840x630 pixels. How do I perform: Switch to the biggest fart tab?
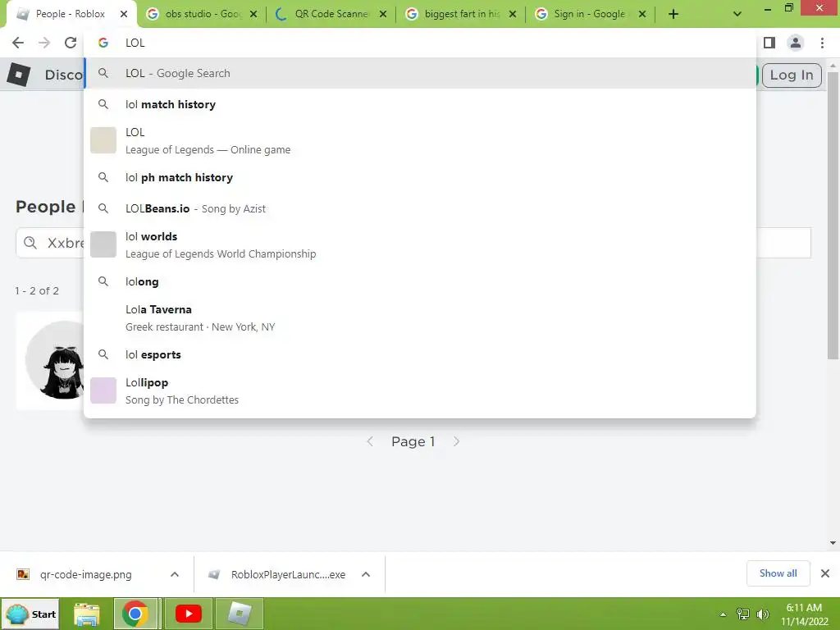(453, 14)
